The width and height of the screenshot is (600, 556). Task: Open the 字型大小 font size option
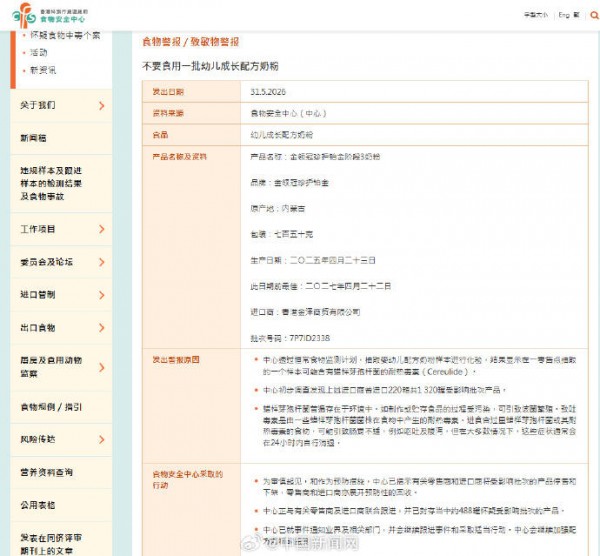click(x=536, y=15)
